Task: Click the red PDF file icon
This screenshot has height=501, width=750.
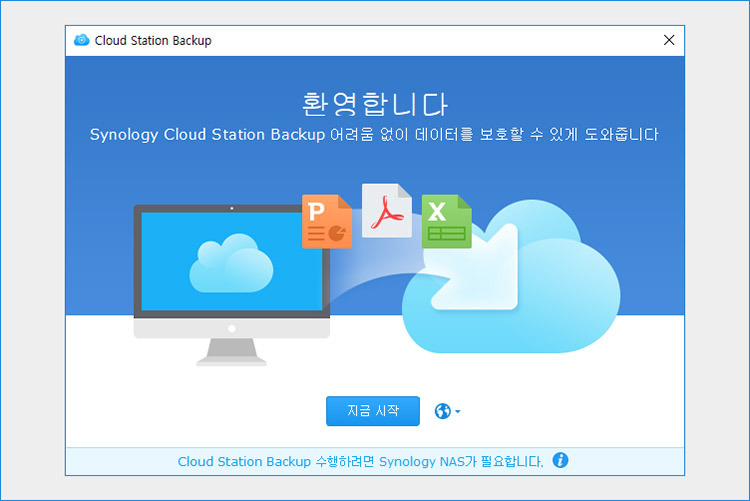Action: (386, 211)
